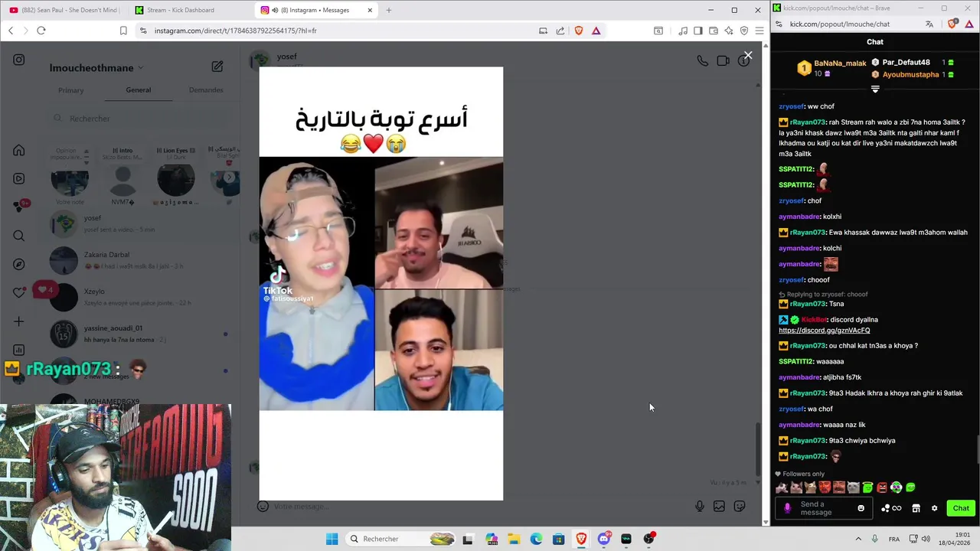This screenshot has width=980, height=551.
Task: Open the Brave Leo AI star icon
Action: pyautogui.click(x=728, y=31)
